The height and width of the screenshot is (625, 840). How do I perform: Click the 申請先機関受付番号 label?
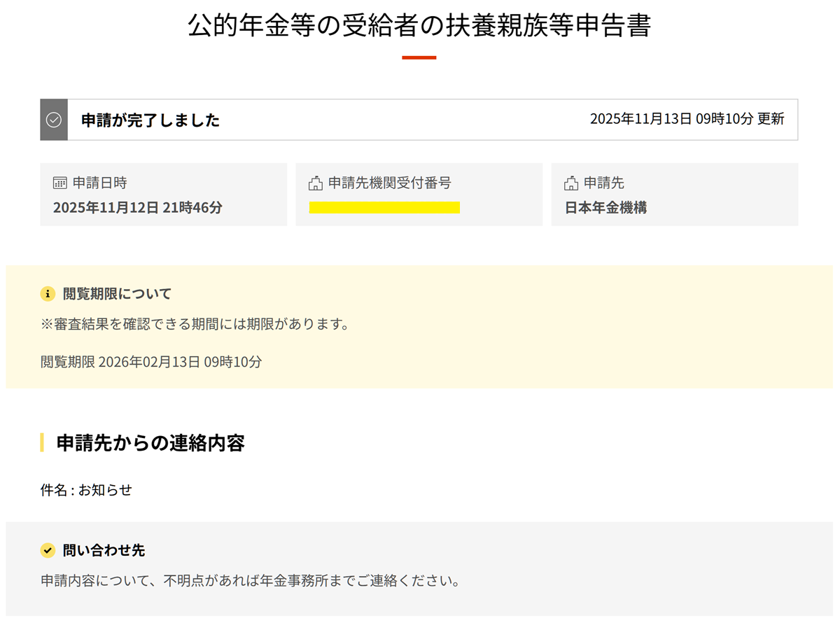coord(390,183)
